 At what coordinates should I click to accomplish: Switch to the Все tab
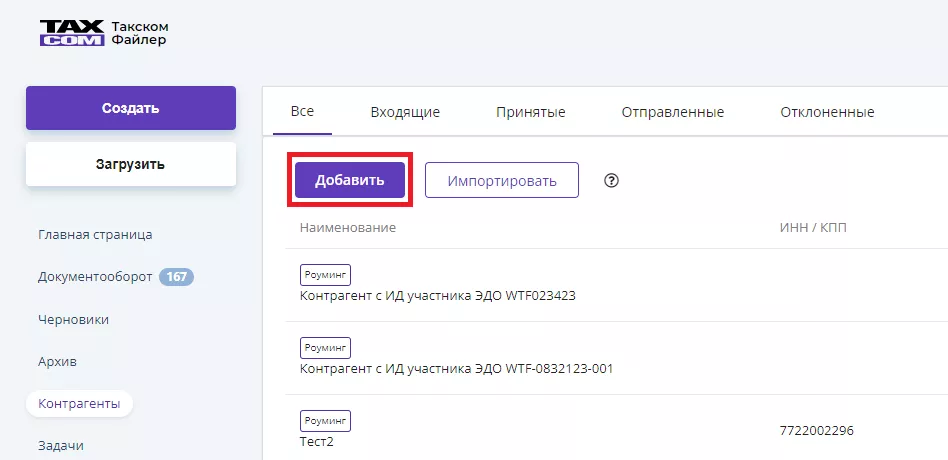[302, 112]
